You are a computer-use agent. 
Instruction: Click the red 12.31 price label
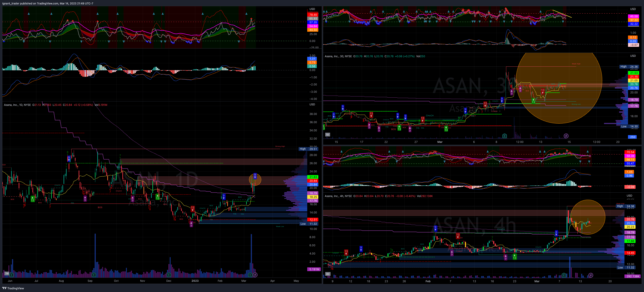(x=313, y=220)
